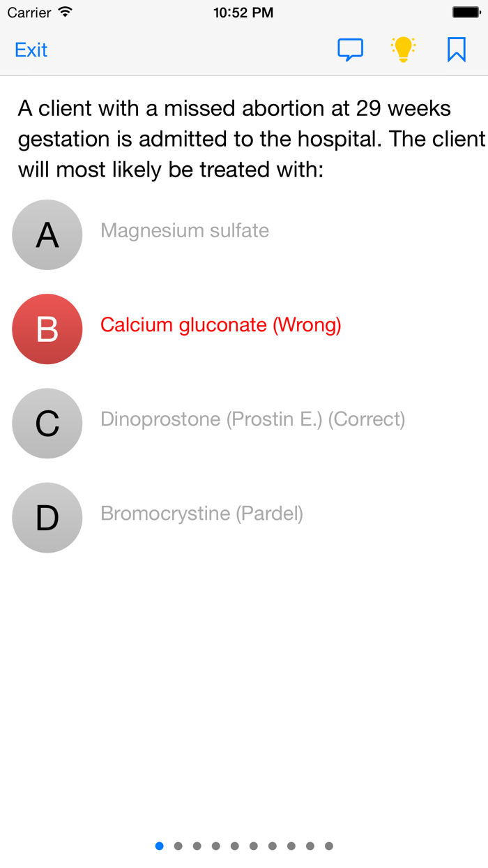This screenshot has height=868, width=488.
Task: Tap the bookmark icon to save this question
Action: (456, 49)
